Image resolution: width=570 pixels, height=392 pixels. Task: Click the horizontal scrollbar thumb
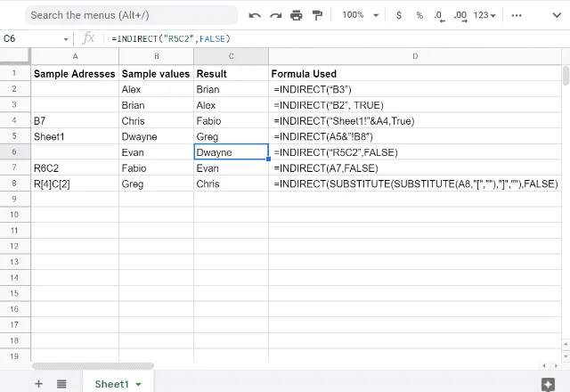[93, 366]
